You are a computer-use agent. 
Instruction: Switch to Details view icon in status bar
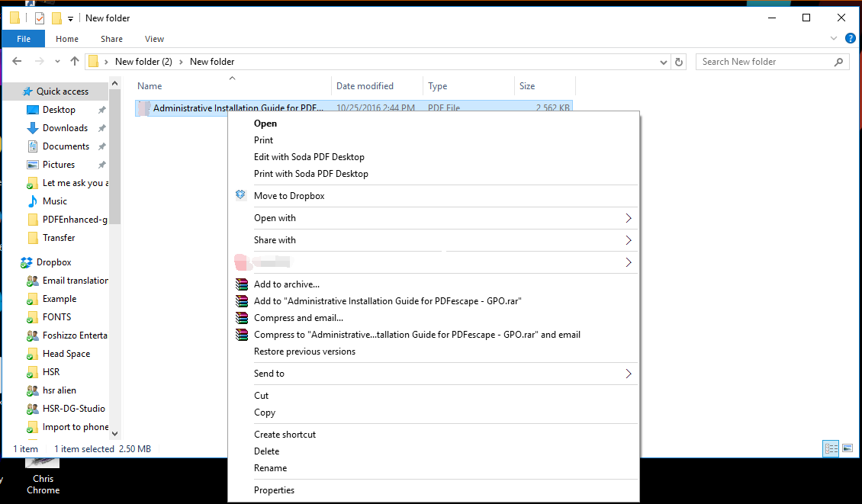click(831, 448)
